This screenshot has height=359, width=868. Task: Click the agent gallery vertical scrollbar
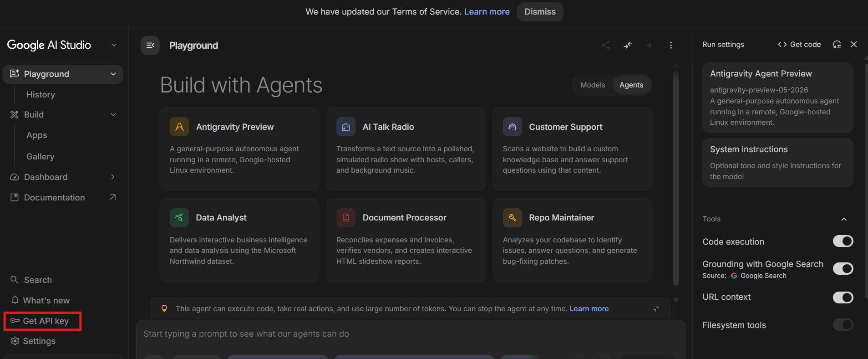tap(676, 178)
